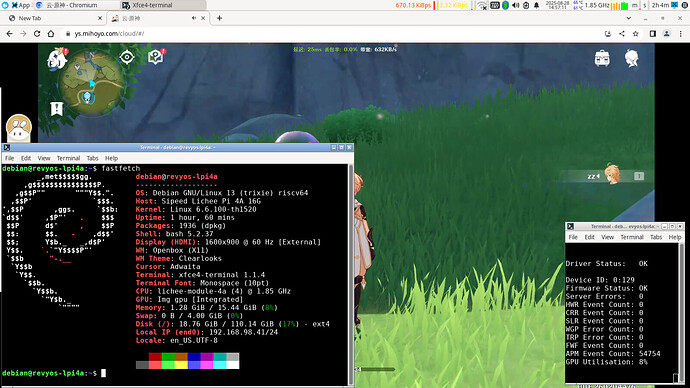Screen dimensions: 690x388
Task: Reload the cloud game page
Action: [x=37, y=33]
